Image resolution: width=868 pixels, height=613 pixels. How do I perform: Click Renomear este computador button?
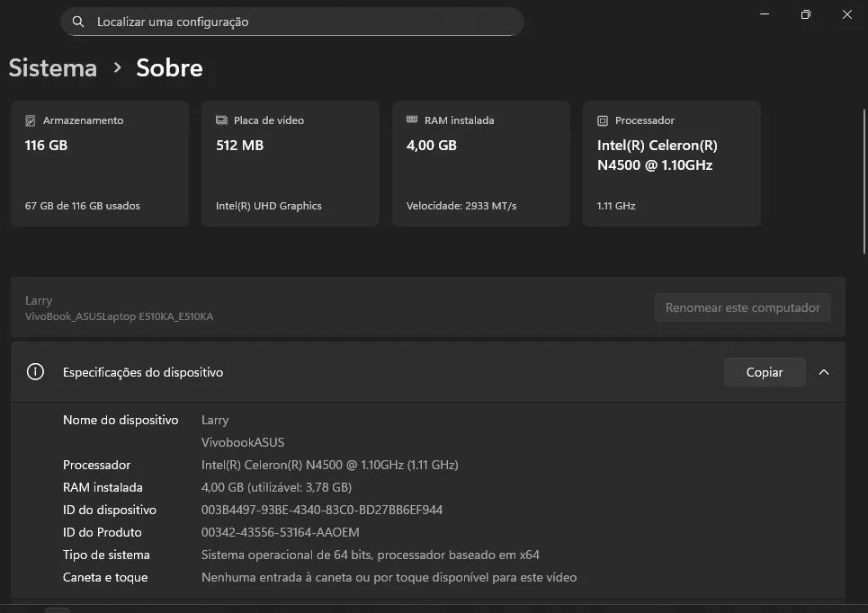pyautogui.click(x=742, y=307)
